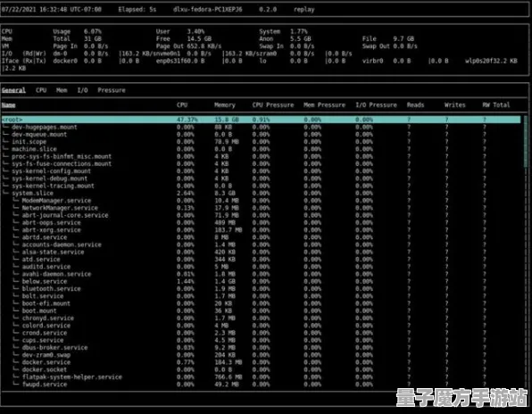The height and width of the screenshot is (414, 532).
Task: Switch to the General tab
Action: point(13,90)
